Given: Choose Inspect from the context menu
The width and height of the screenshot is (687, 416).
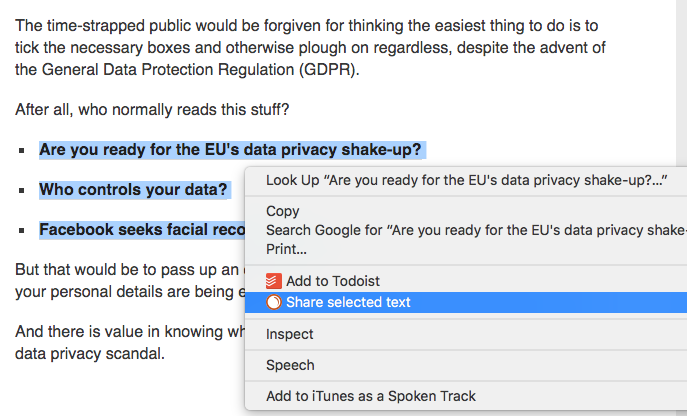Looking at the screenshot, I should (x=466, y=334).
